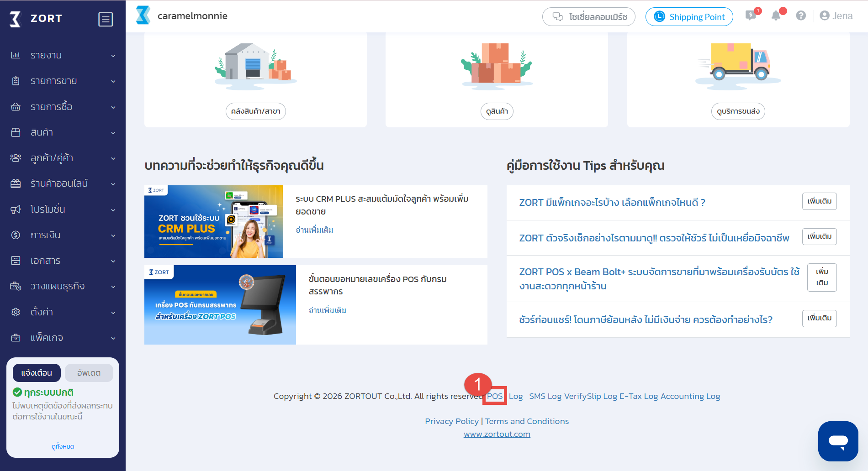868x471 pixels.
Task: Open the help question mark icon
Action: coord(801,16)
